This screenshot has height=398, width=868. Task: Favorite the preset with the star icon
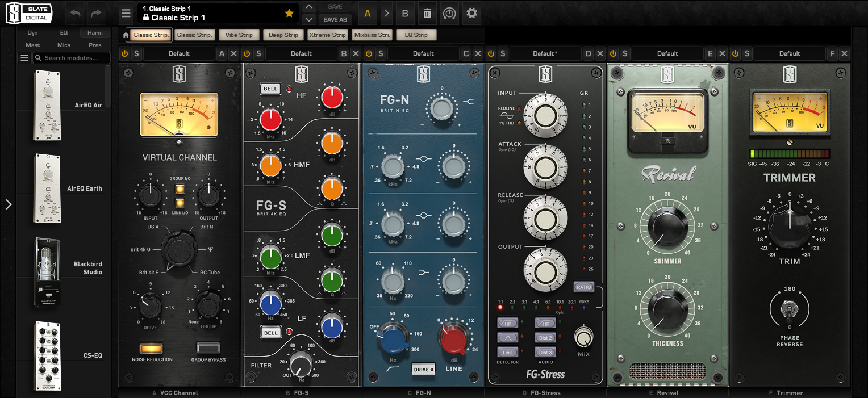point(289,13)
